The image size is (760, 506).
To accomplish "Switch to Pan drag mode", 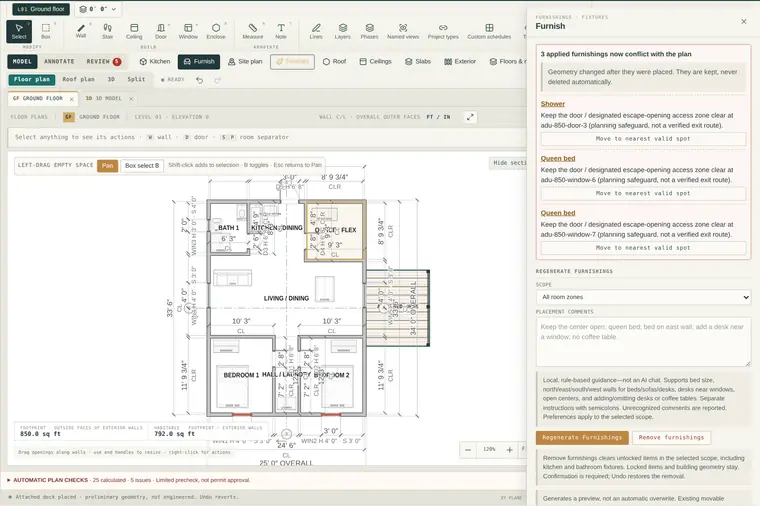I will click(x=107, y=165).
